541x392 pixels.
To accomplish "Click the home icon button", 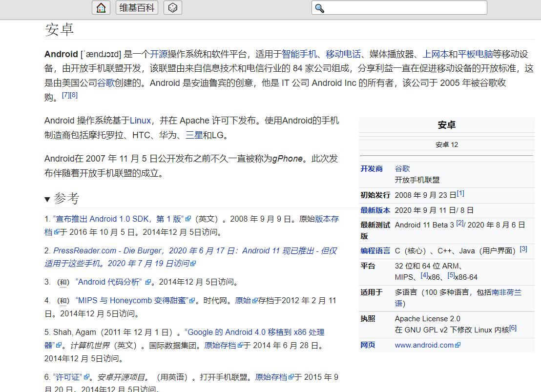I will point(101,8).
